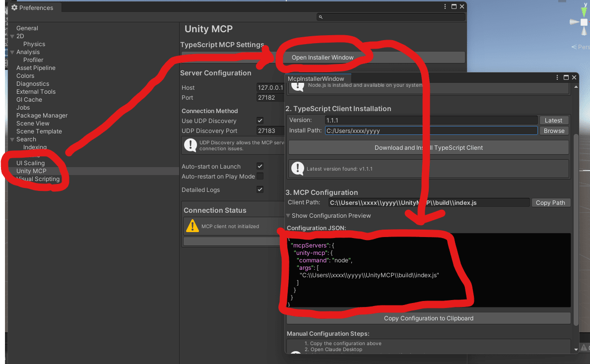
Task: Open GI Cache preferences
Action: click(29, 99)
